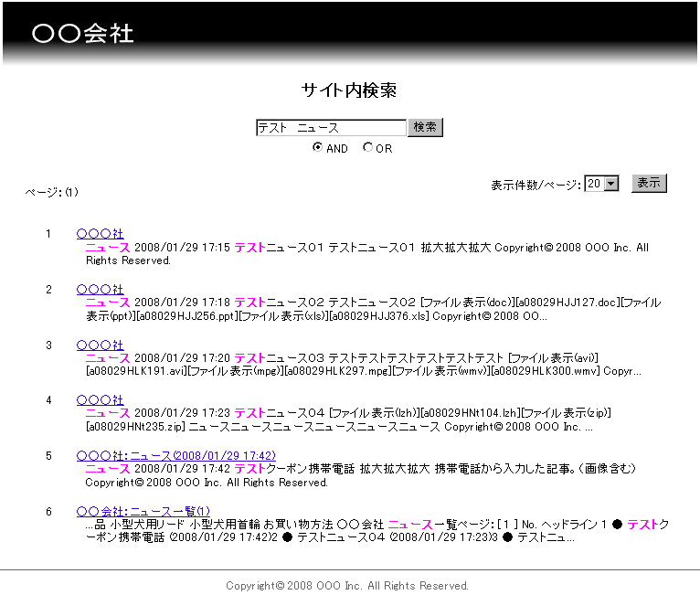Click footer Copyright 2008 OOO Inc. text
Image resolution: width=700 pixels, height=595 pixels.
347,586
